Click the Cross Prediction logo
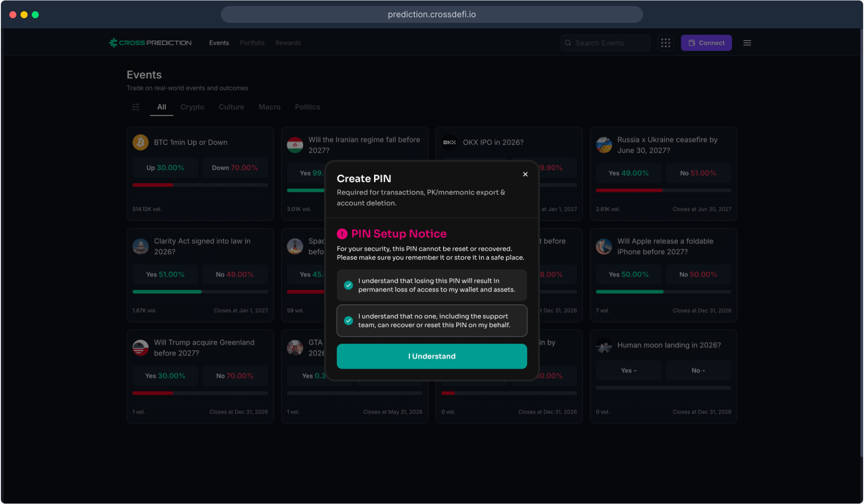This screenshot has height=504, width=864. coord(150,43)
